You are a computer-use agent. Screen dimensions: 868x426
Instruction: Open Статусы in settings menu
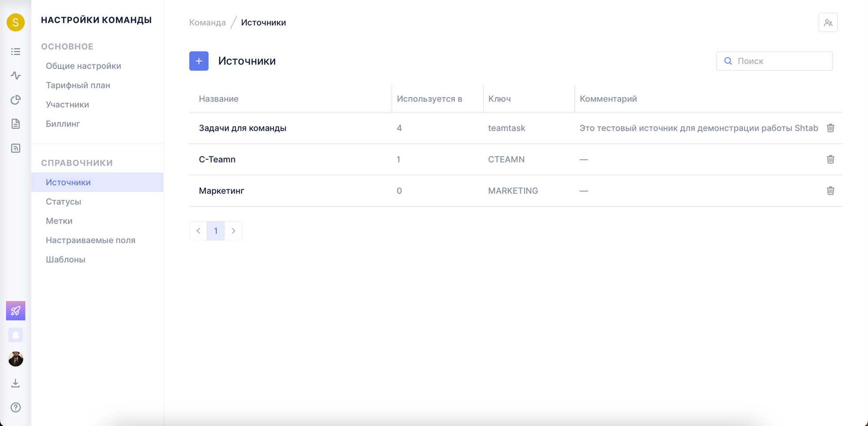(x=63, y=201)
